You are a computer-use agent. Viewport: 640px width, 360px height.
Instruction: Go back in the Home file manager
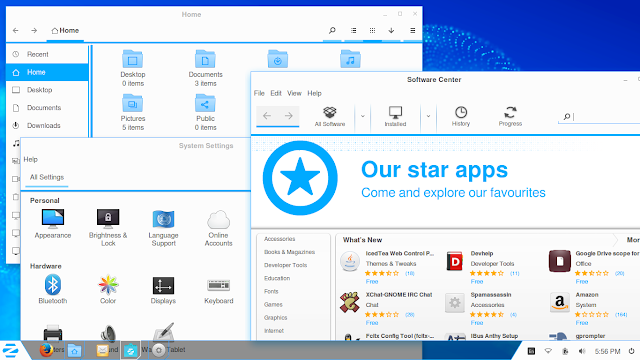click(16, 31)
